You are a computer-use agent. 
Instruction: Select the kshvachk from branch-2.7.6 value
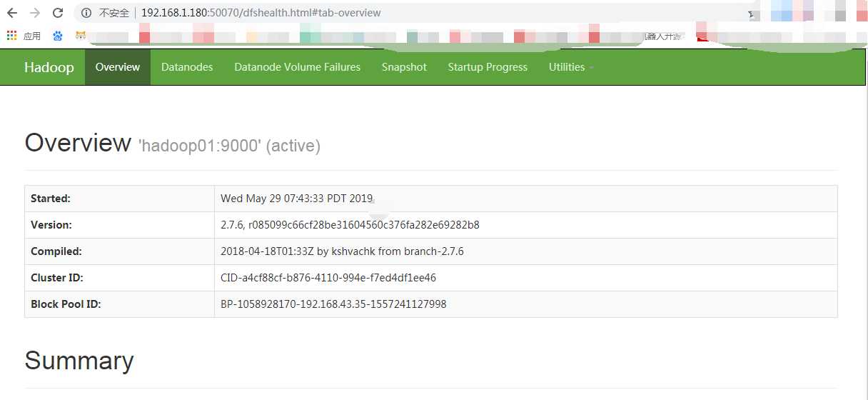point(342,251)
